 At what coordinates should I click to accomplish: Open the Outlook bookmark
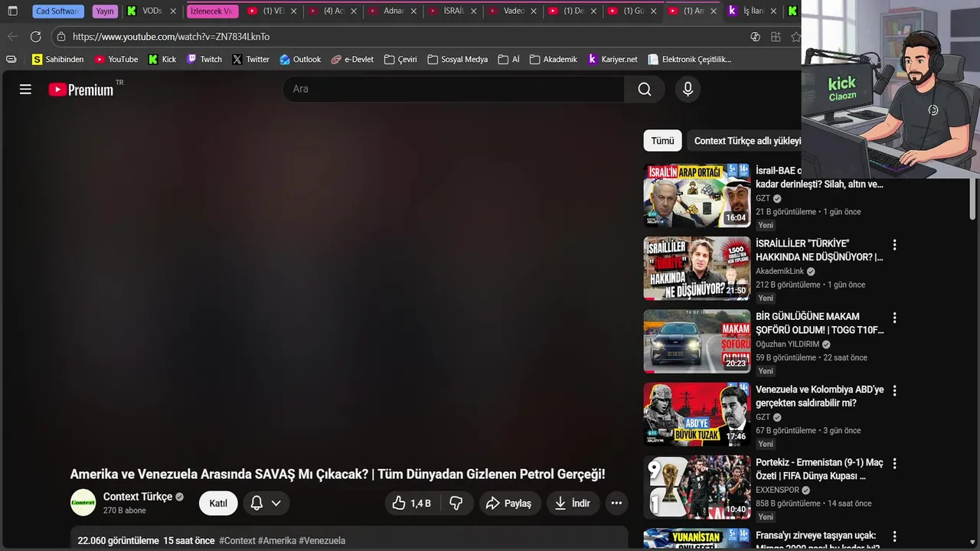click(x=300, y=59)
